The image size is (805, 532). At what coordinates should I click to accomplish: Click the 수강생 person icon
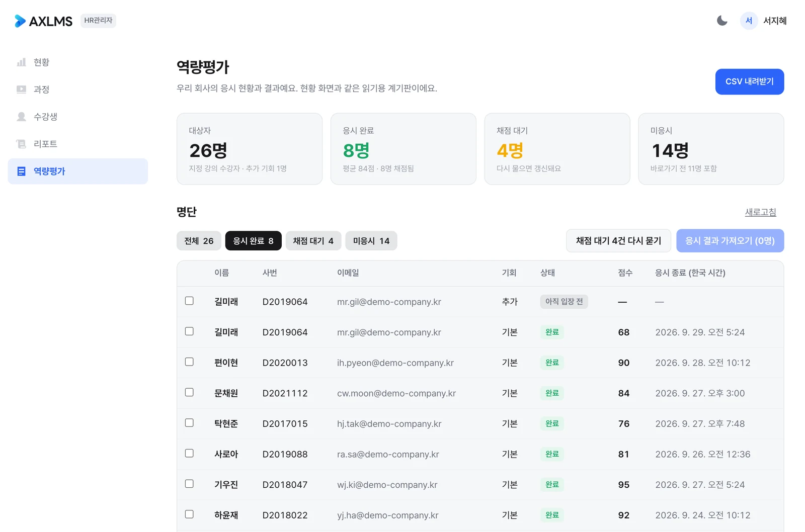[x=21, y=117]
